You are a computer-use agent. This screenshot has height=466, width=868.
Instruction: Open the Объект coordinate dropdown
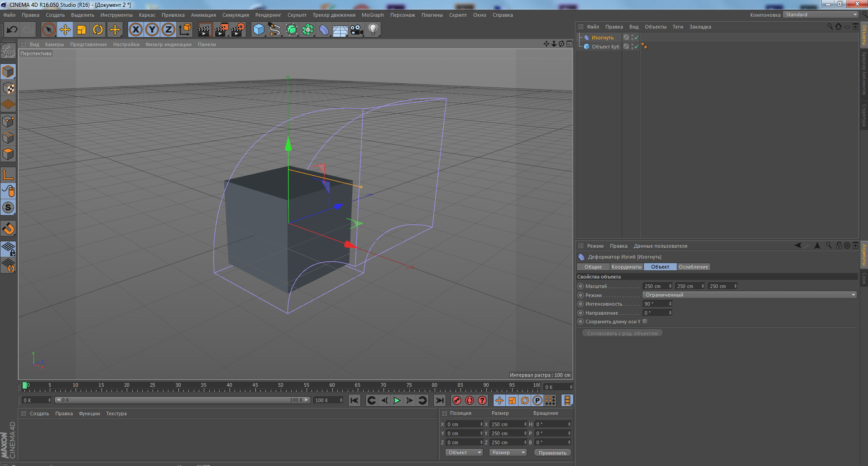464,452
